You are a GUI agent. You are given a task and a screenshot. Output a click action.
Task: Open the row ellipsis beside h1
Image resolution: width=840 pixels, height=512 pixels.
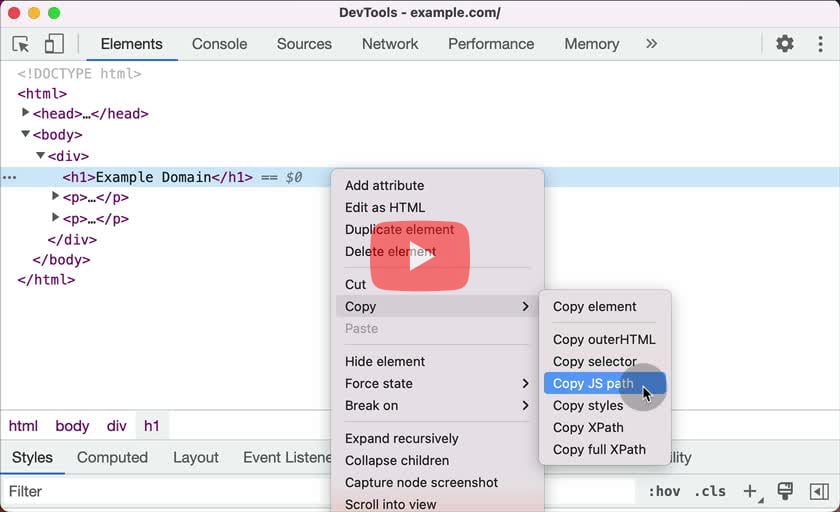point(10,177)
